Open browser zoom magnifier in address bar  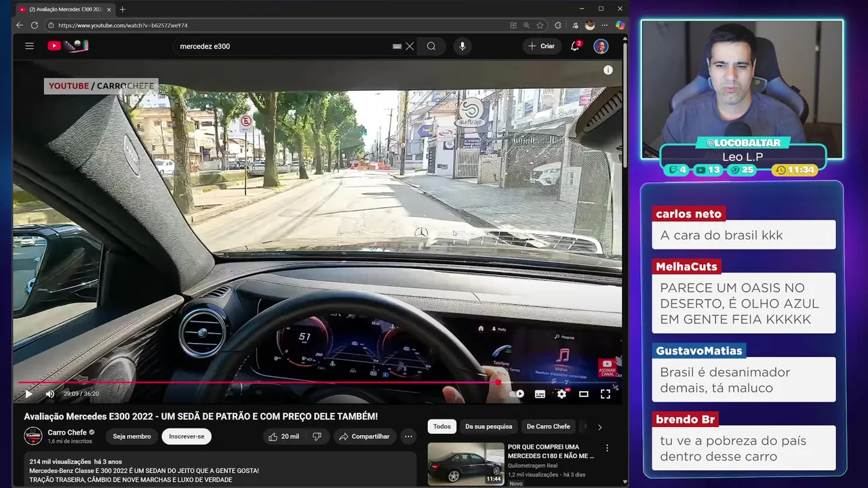pos(526,25)
